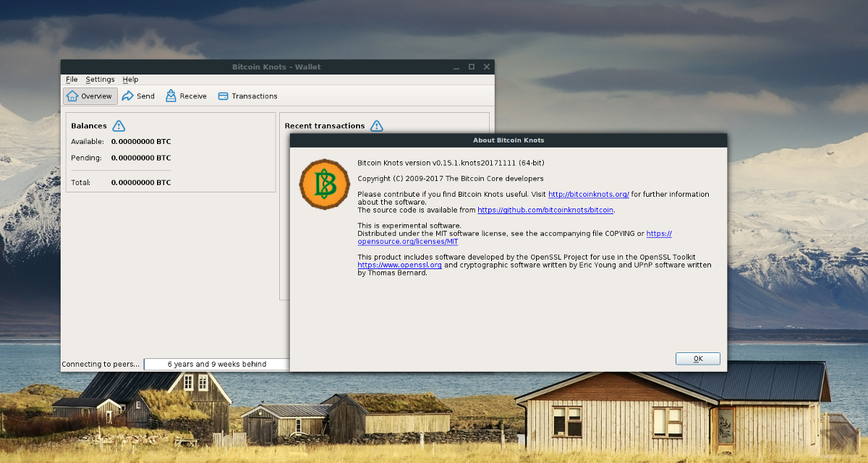The width and height of the screenshot is (868, 463).
Task: Open the github.com/bitcoinknots/bitcoin link
Action: 545,210
